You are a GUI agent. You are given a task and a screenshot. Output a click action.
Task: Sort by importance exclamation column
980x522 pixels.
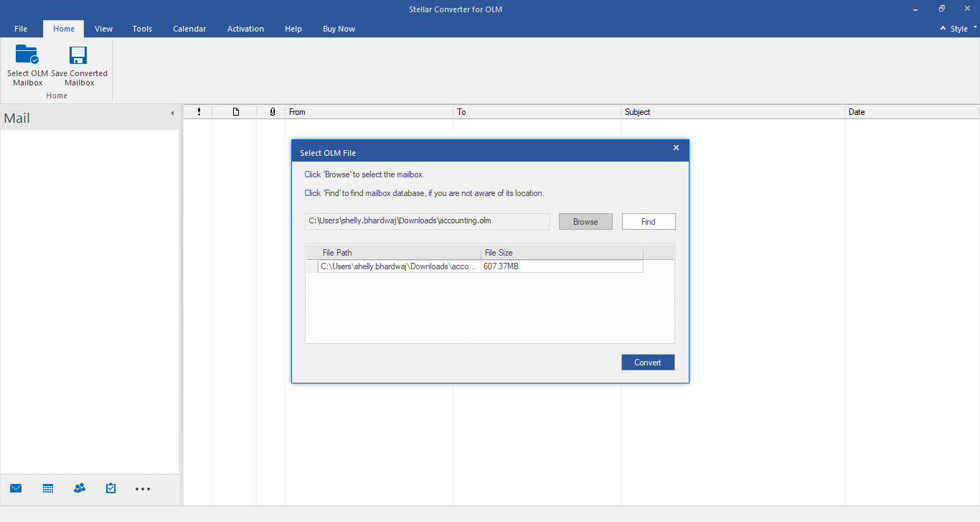tap(199, 112)
